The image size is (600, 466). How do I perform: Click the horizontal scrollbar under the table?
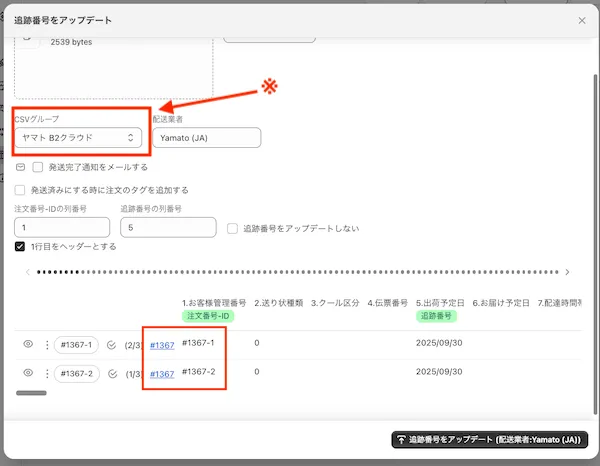(32, 393)
